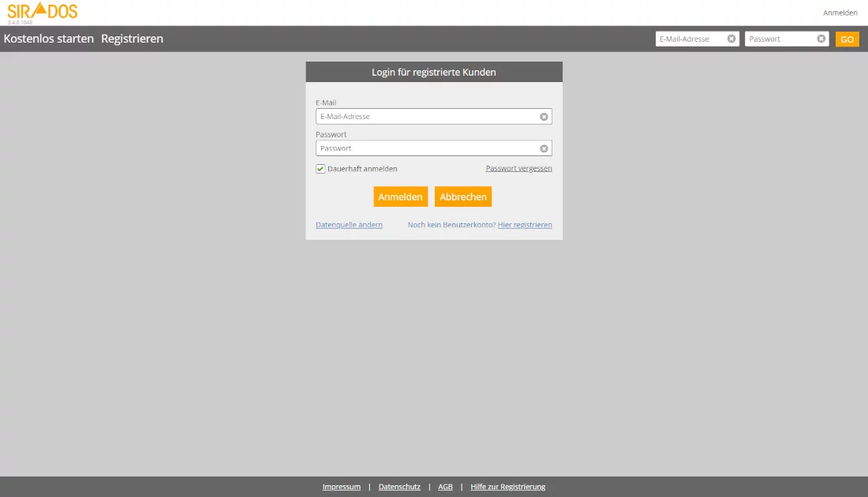Open the Impressum footer link

tap(341, 487)
